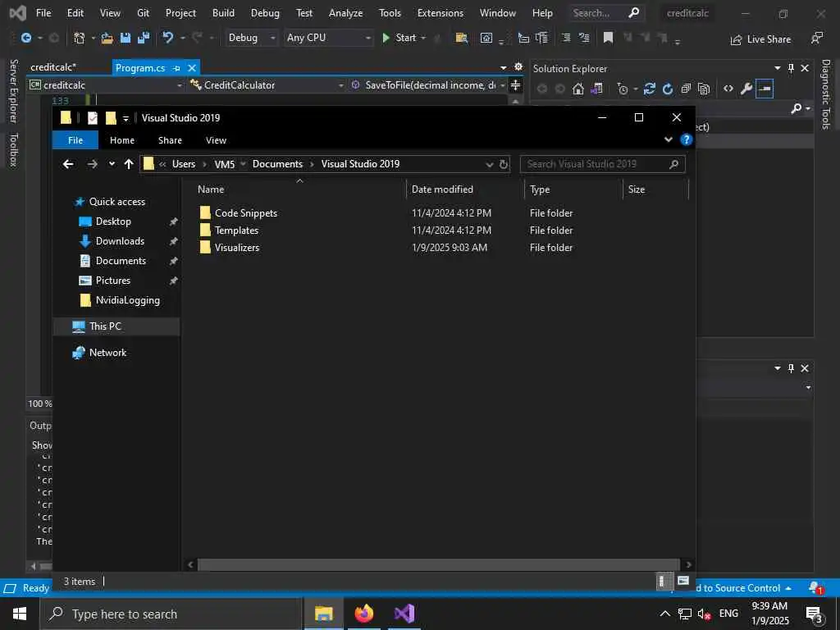Click the feedback icon next to Live Share
This screenshot has height=630, width=840.
pyautogui.click(x=816, y=39)
